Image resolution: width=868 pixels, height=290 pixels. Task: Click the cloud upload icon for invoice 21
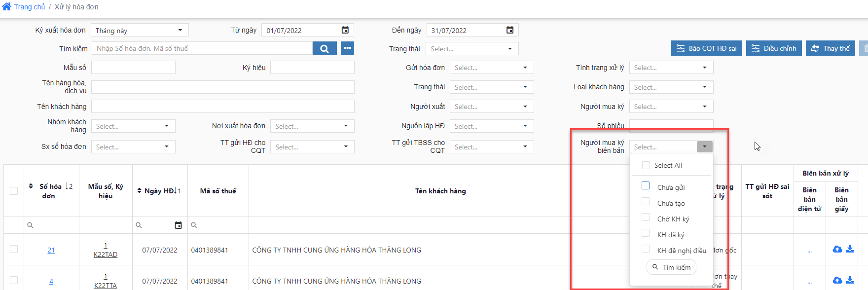(x=837, y=249)
